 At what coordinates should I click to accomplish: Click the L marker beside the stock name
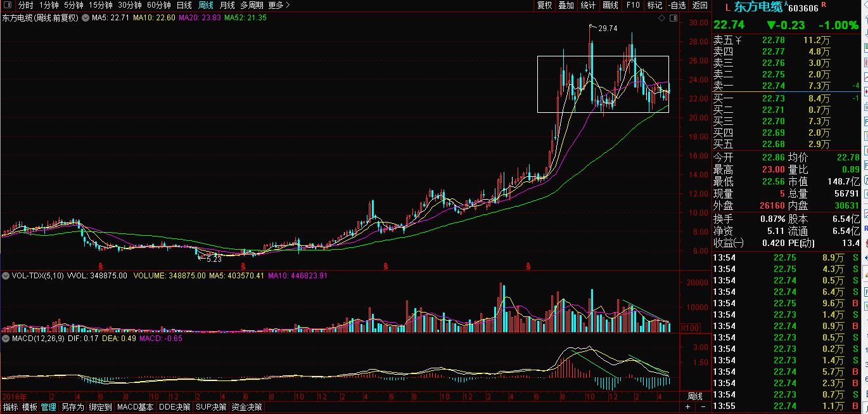[x=727, y=8]
